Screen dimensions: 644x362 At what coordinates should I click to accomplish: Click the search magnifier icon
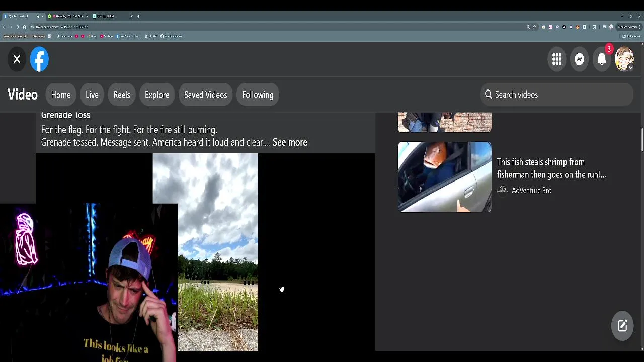coord(488,95)
